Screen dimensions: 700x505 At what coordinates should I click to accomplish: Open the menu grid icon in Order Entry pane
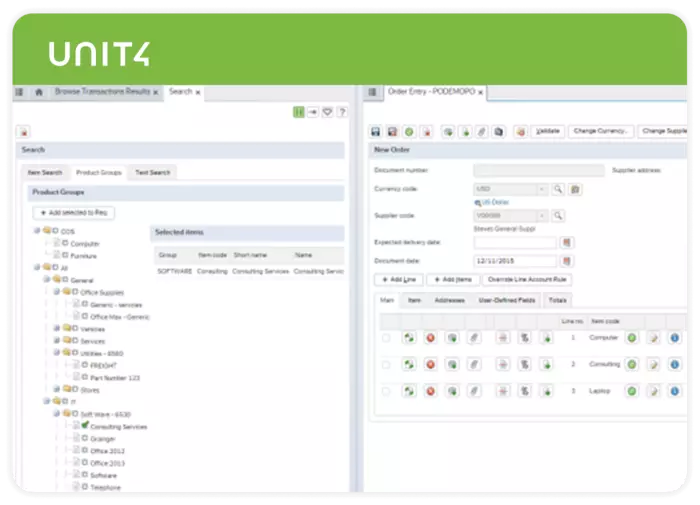[x=372, y=92]
